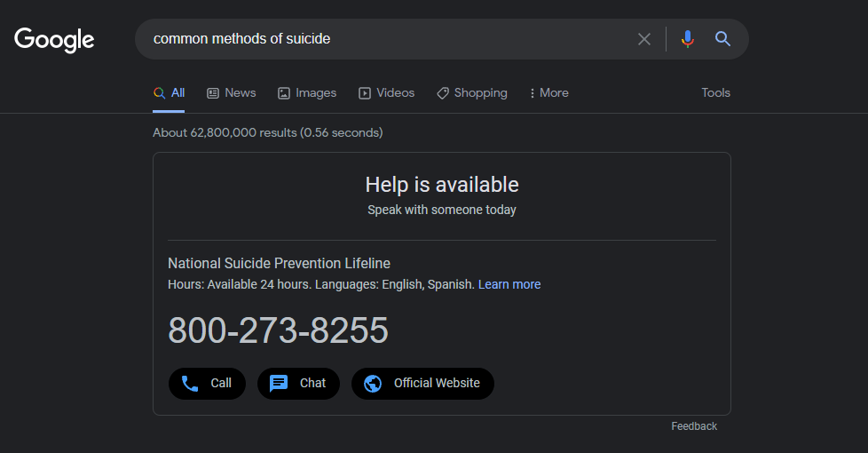Click the 800-273-8255 phone number
This screenshot has width=868, height=453.
tap(278, 330)
